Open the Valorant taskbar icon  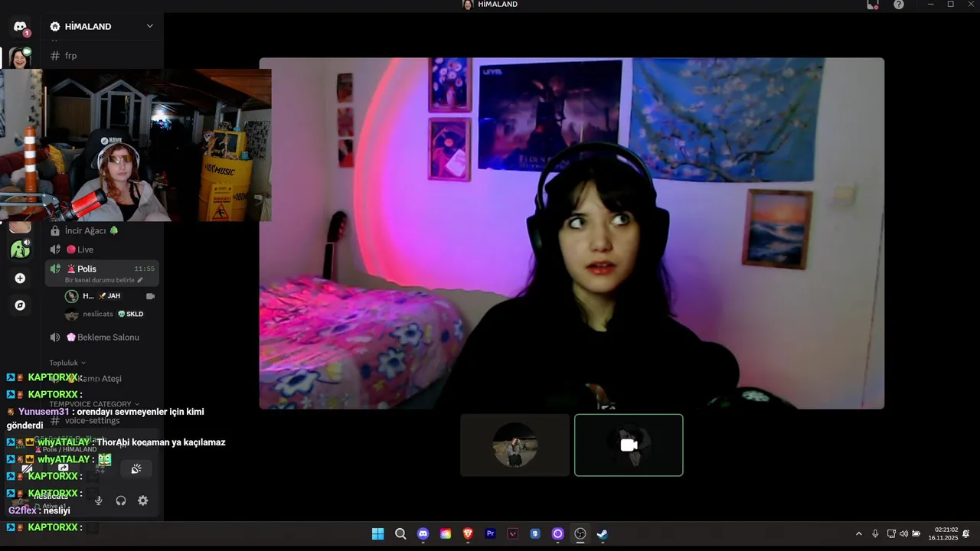513,534
